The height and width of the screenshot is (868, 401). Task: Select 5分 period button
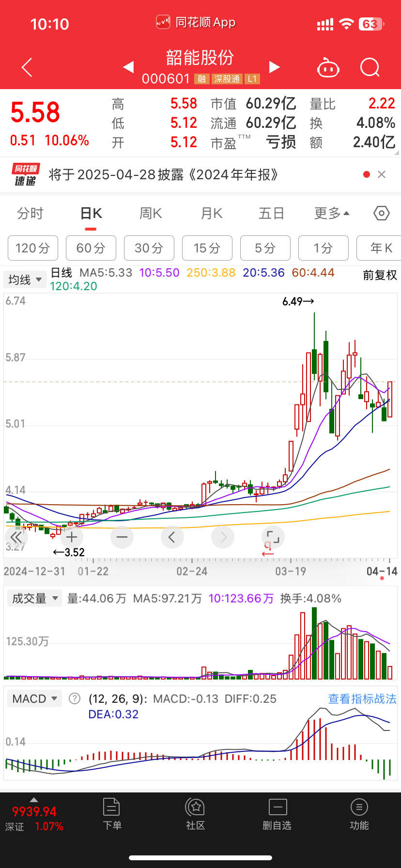265,248
